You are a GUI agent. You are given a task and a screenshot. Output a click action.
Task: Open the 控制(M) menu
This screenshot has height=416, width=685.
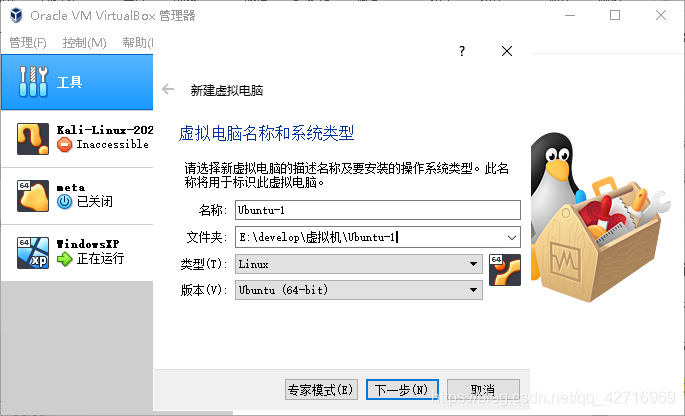click(84, 42)
